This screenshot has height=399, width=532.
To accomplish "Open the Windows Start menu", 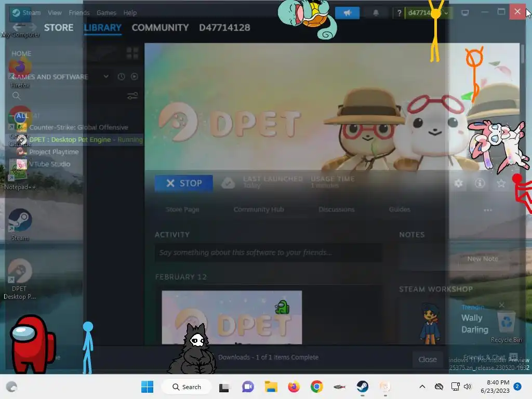I will pyautogui.click(x=147, y=387).
